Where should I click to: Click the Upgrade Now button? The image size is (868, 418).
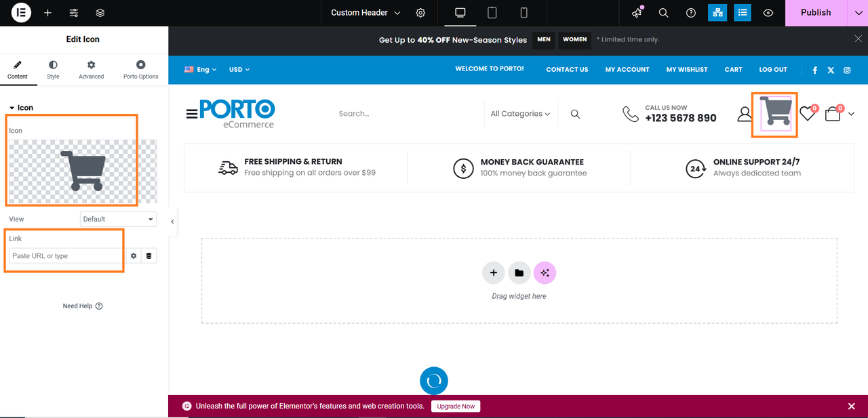456,406
